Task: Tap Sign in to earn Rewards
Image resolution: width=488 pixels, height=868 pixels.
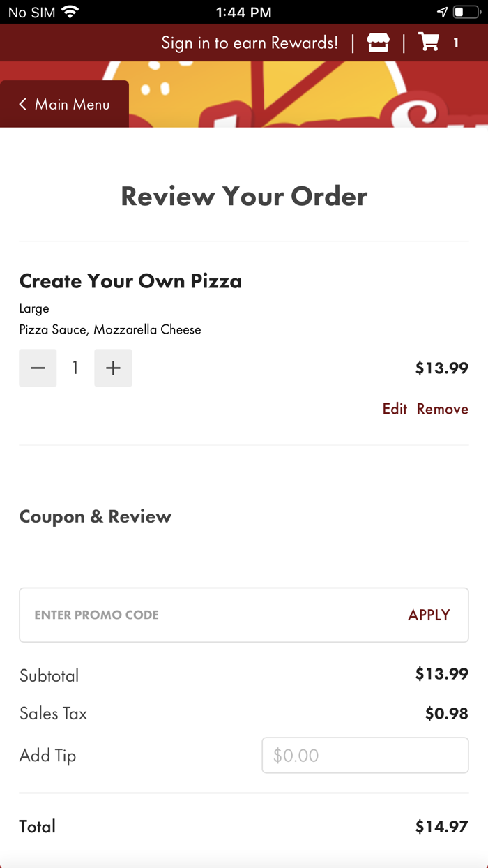Action: (249, 43)
